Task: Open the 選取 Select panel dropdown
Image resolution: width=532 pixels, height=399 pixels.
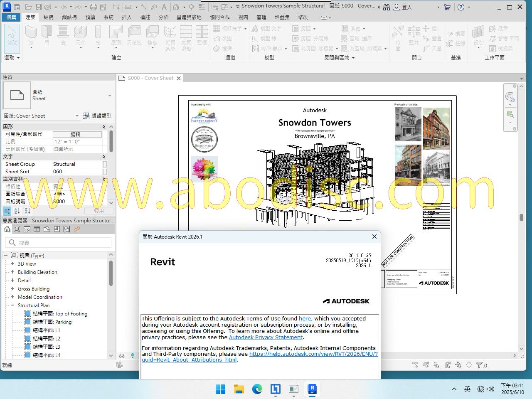Action: coord(12,58)
